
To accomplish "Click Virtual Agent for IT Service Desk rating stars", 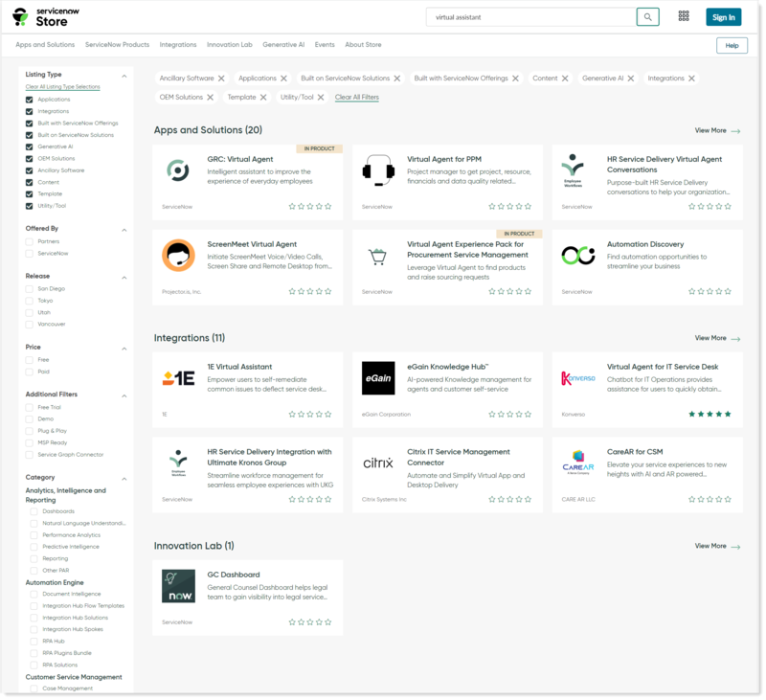I will 710,415.
